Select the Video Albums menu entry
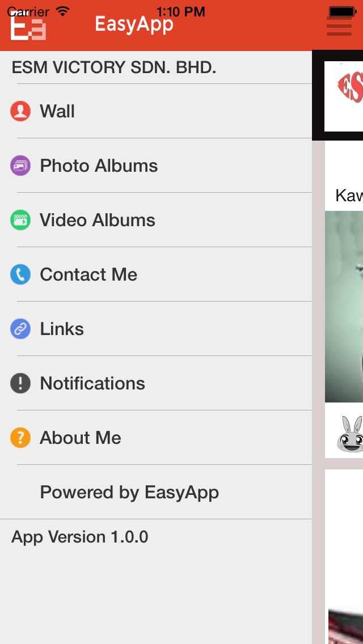 (x=156, y=220)
